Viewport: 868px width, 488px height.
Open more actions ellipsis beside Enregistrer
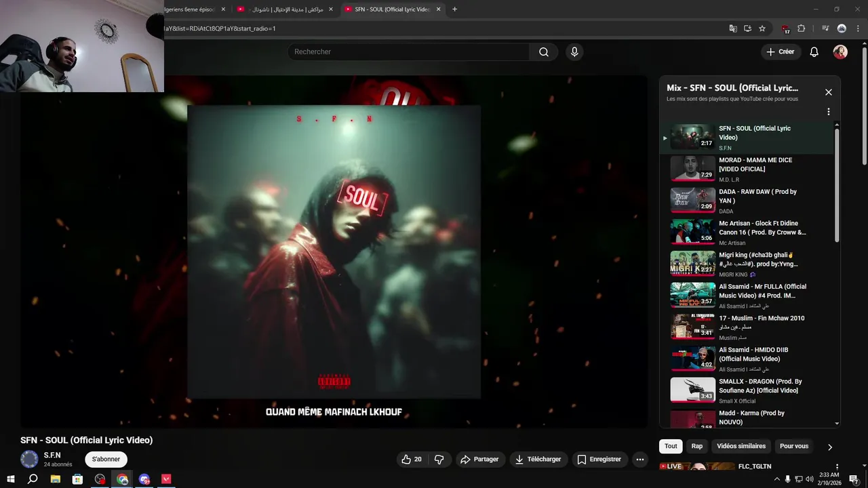(639, 460)
